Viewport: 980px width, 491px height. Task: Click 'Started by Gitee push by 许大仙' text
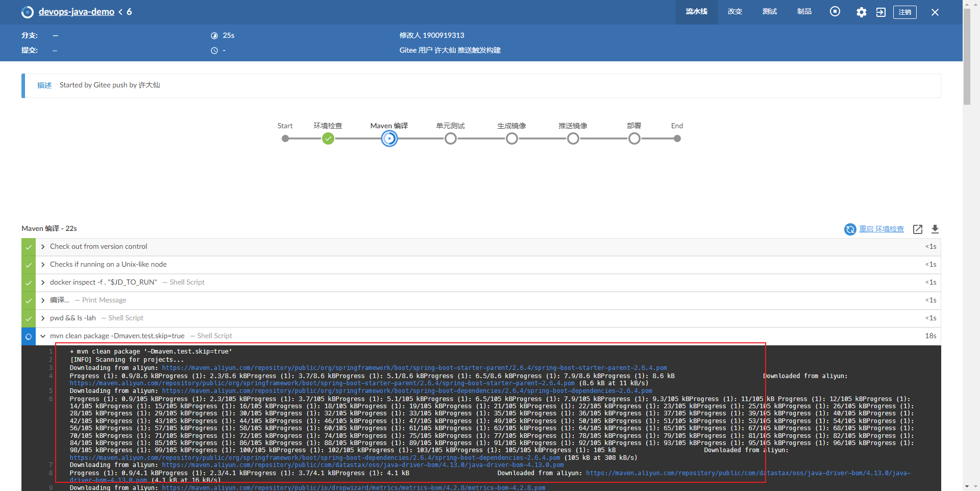(x=110, y=85)
